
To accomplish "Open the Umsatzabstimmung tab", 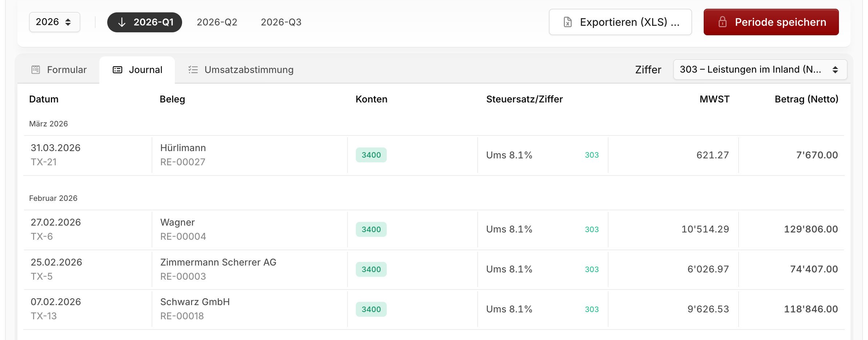I will click(x=241, y=70).
